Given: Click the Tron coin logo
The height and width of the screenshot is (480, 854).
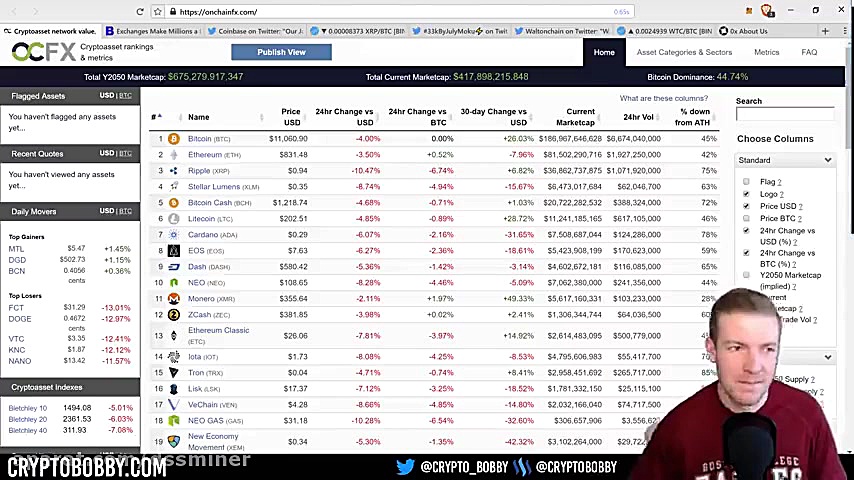Looking at the screenshot, I should click(x=174, y=373).
